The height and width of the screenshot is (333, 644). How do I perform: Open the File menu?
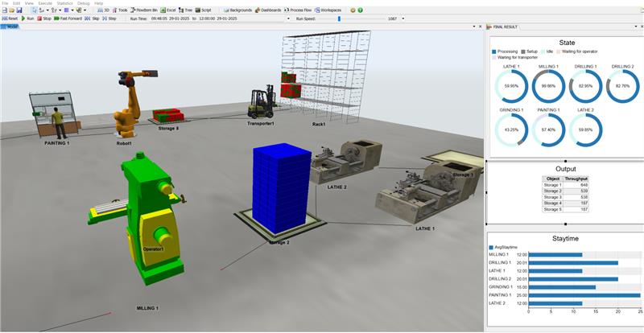point(6,3)
